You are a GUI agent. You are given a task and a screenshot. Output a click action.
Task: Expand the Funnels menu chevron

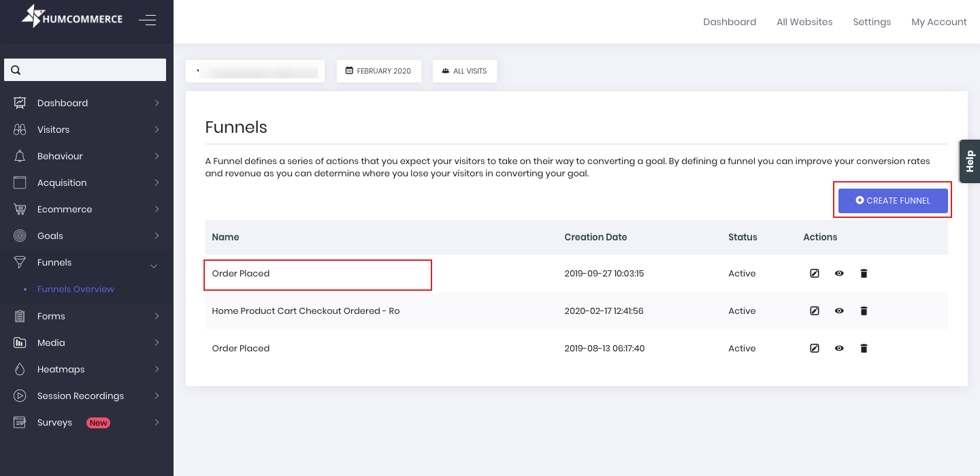pyautogui.click(x=154, y=266)
